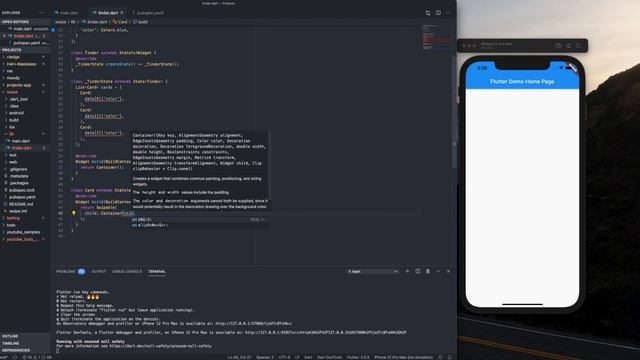
Task: Select the 'clipBehavior:' autocomplete suggestion
Action: point(200,225)
